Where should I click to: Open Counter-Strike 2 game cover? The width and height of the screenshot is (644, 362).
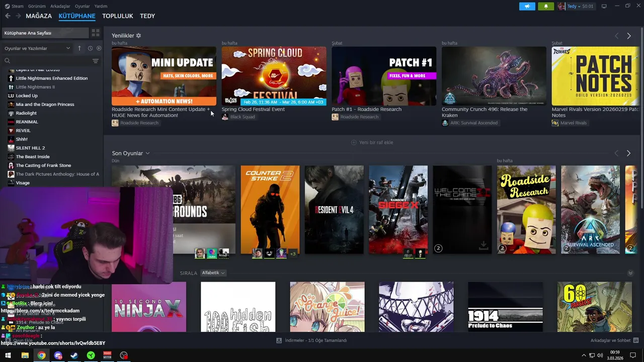click(270, 210)
